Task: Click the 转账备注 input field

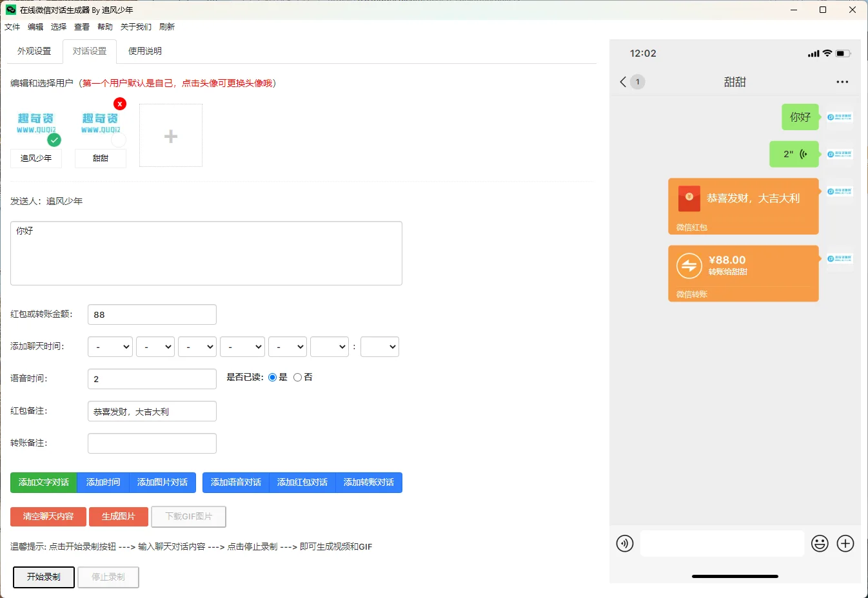Action: 152,443
